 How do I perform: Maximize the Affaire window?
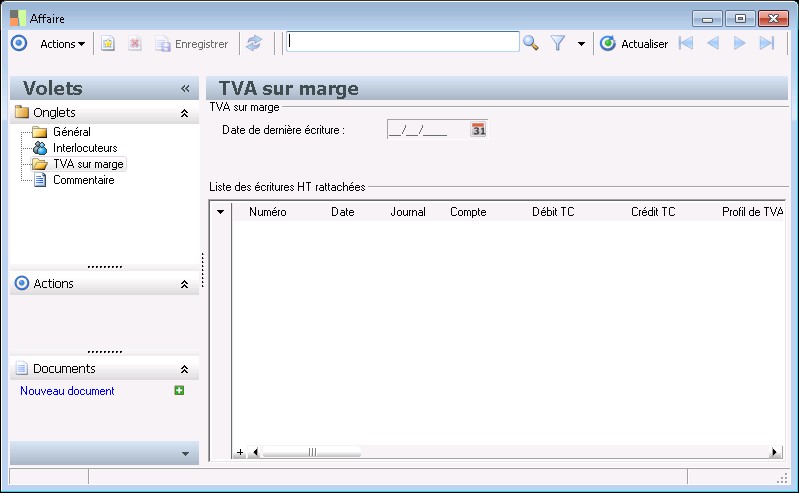(740, 19)
